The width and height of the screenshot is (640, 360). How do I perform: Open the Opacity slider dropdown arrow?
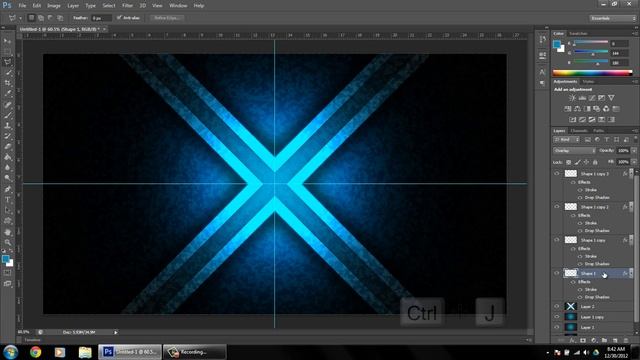click(634, 151)
